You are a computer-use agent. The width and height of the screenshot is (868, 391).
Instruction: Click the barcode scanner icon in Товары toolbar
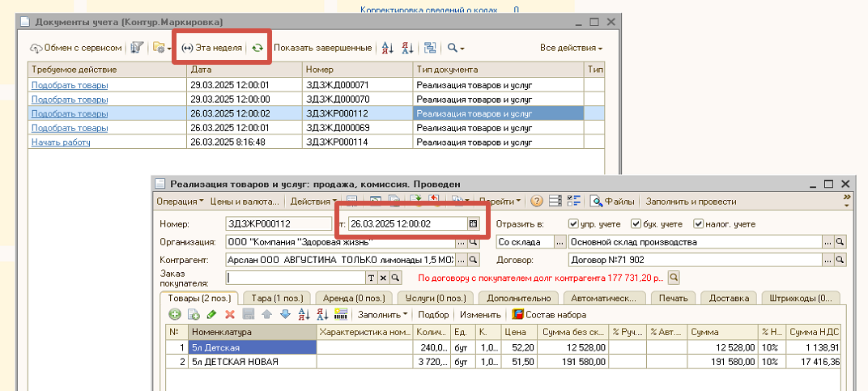(x=341, y=315)
